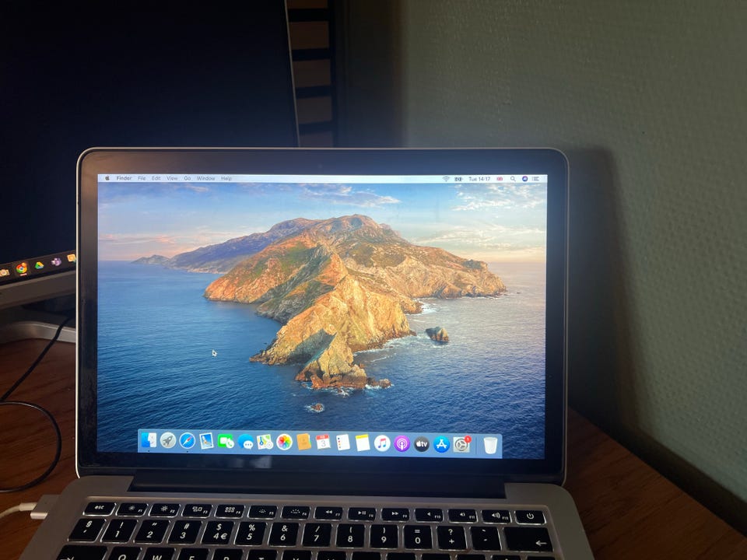Open the File menu
Viewport: 747px width, 560px height.
point(142,178)
